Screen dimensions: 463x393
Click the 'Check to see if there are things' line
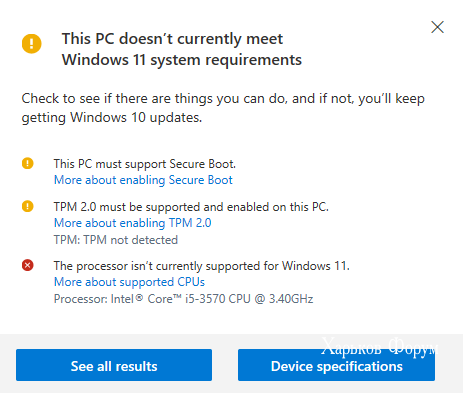(x=223, y=99)
